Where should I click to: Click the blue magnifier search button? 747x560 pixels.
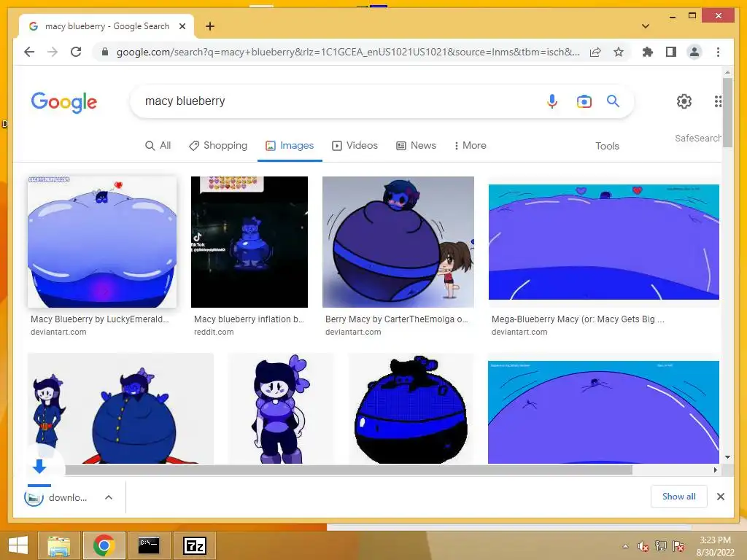[x=613, y=101]
